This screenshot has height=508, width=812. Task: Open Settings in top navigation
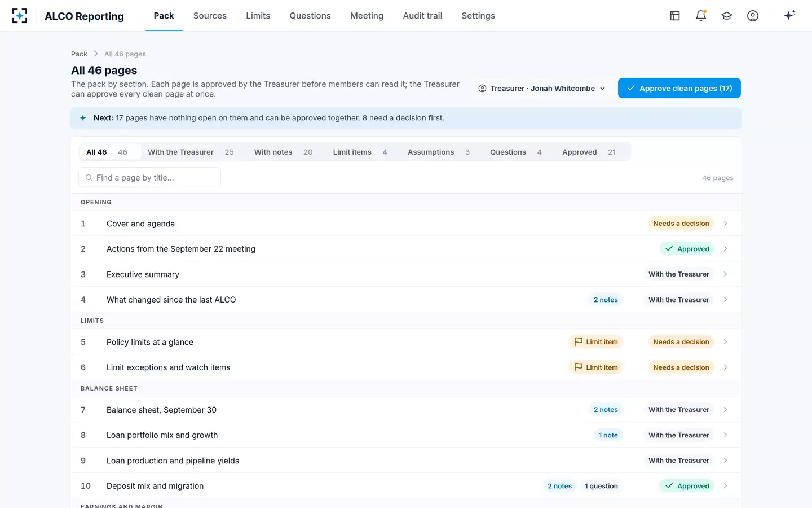click(478, 16)
